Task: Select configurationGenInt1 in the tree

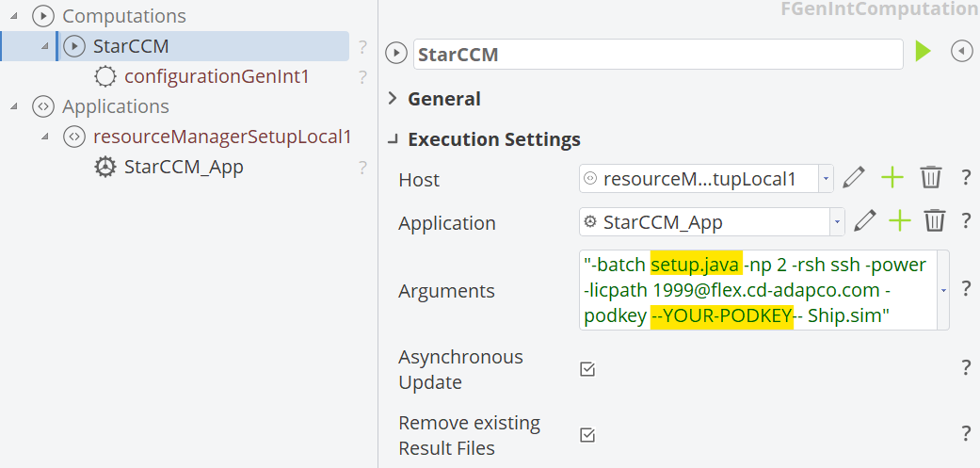Action: click(x=217, y=77)
